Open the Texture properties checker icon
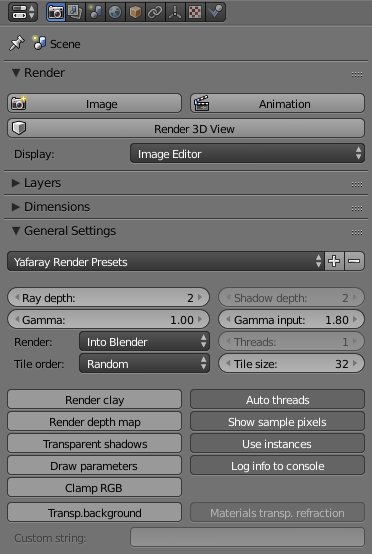 click(195, 12)
